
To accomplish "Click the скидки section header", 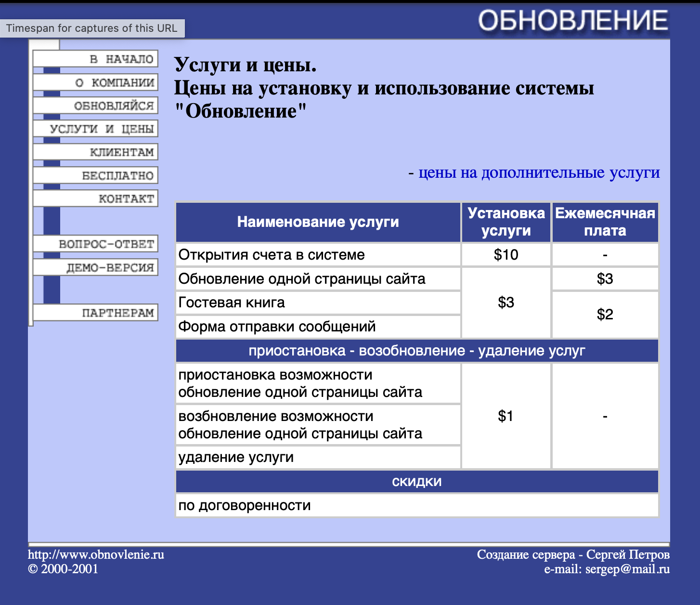I will 417,482.
